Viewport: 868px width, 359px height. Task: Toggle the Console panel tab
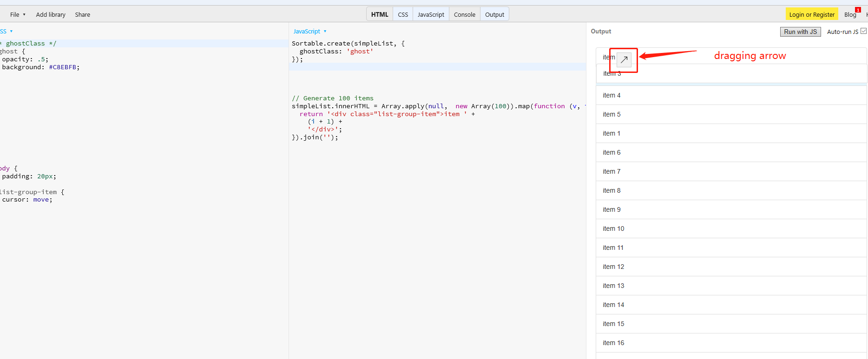[465, 14]
